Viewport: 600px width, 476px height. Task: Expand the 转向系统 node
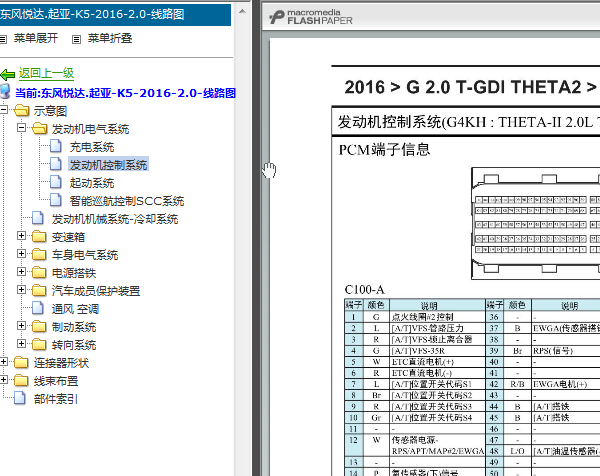coord(22,344)
